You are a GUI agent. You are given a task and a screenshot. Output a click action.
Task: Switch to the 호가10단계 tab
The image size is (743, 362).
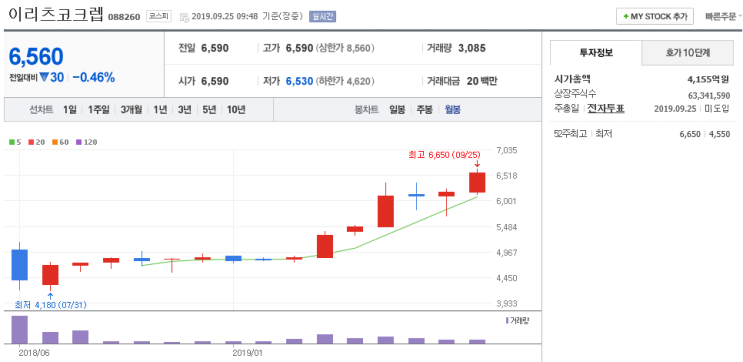point(688,53)
